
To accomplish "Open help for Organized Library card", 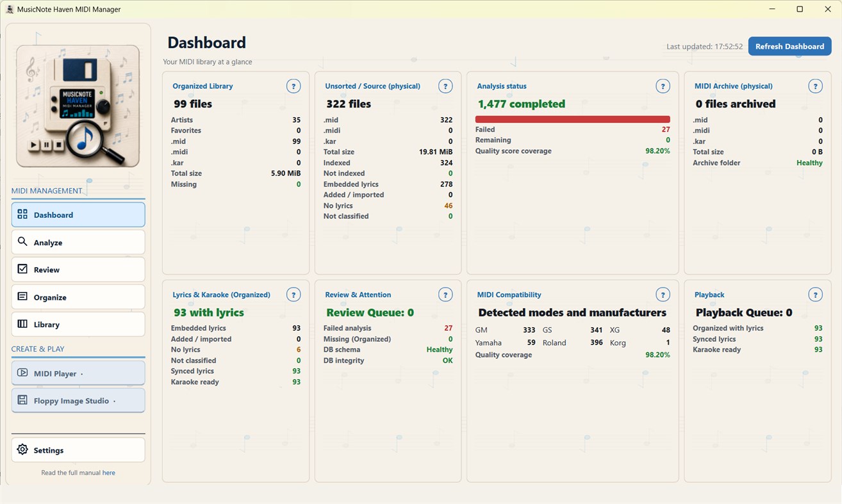I will 293,86.
